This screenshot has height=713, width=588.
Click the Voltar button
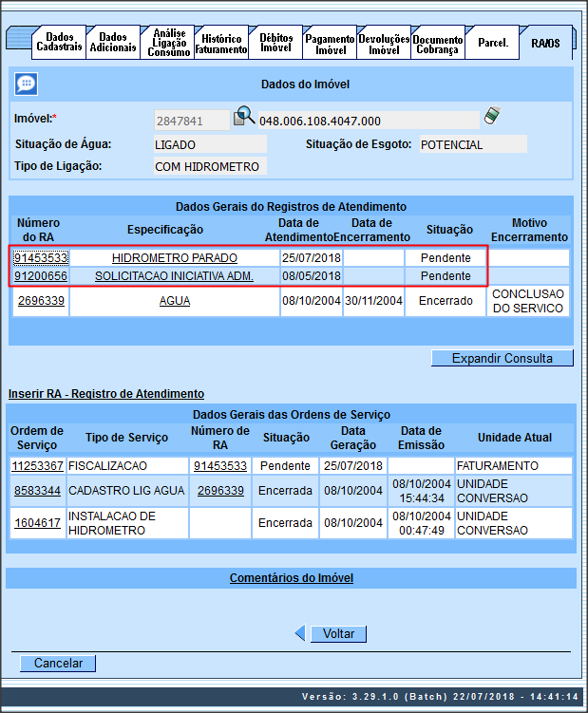pyautogui.click(x=338, y=634)
